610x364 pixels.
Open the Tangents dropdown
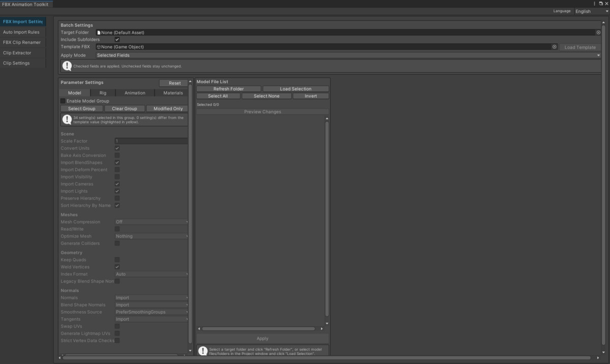click(x=151, y=319)
